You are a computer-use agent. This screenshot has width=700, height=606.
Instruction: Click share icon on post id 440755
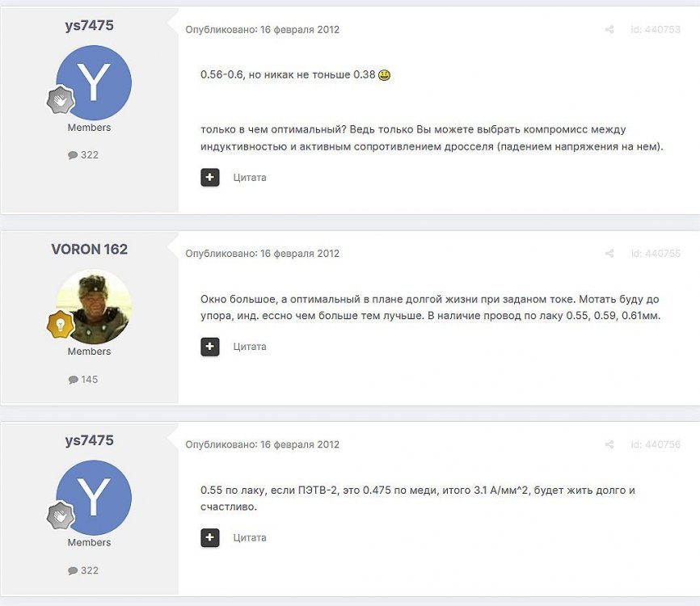[609, 254]
